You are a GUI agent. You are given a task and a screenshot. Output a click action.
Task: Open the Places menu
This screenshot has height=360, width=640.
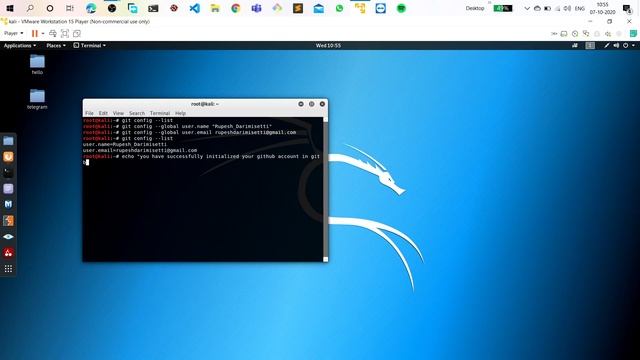point(56,45)
